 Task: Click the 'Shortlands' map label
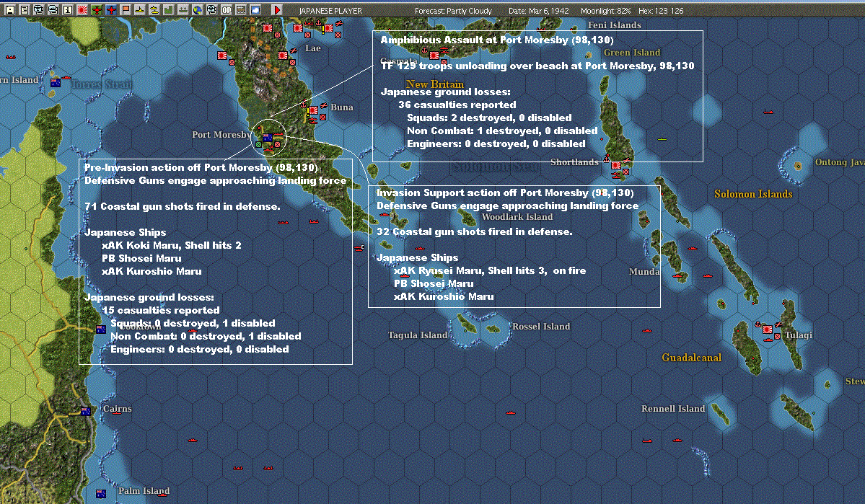click(574, 162)
